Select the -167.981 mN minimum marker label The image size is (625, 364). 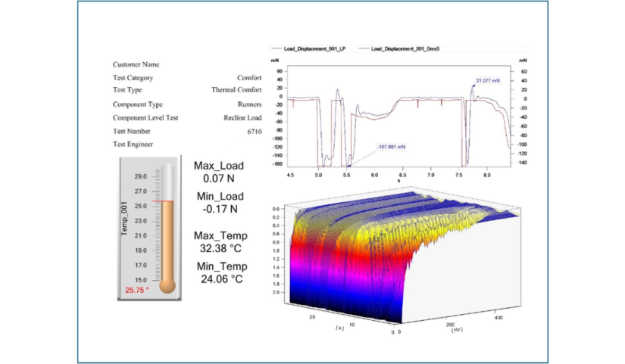391,147
